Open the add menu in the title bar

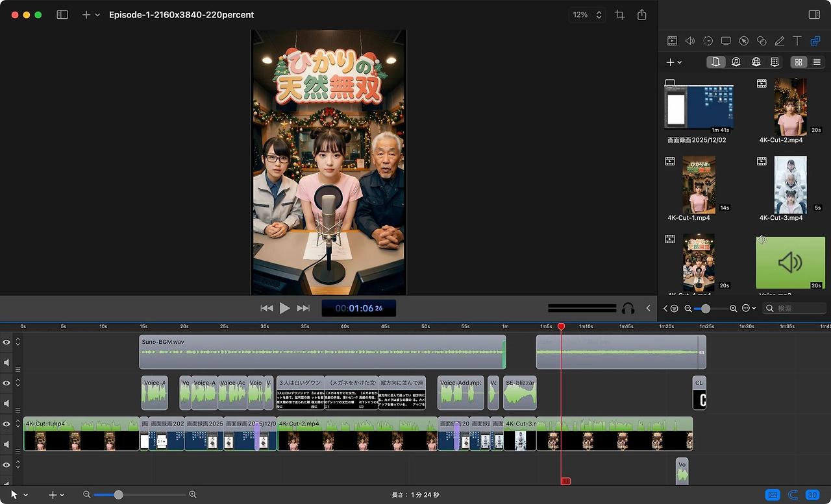coord(90,14)
